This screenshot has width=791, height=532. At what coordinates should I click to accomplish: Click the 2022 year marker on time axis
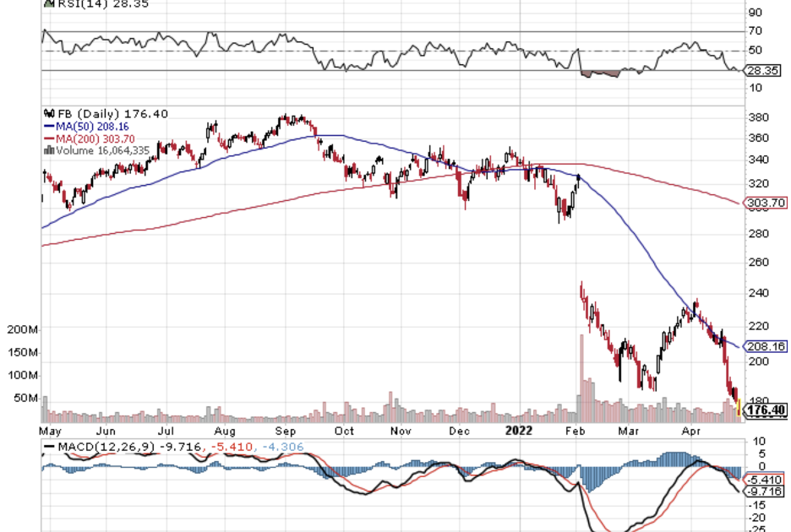pos(519,429)
